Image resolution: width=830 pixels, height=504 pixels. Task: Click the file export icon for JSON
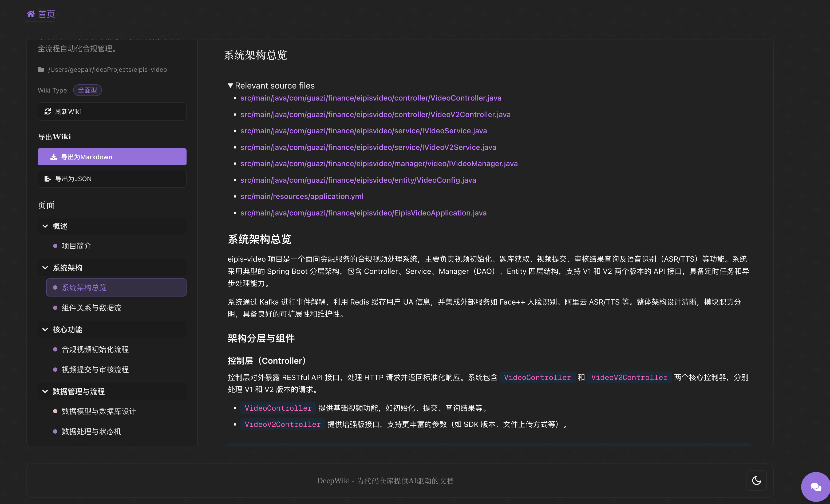coord(48,179)
